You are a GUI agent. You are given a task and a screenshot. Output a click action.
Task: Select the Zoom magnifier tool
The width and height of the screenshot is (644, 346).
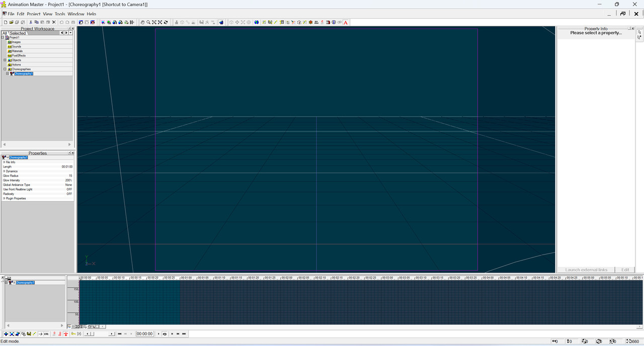(x=148, y=22)
